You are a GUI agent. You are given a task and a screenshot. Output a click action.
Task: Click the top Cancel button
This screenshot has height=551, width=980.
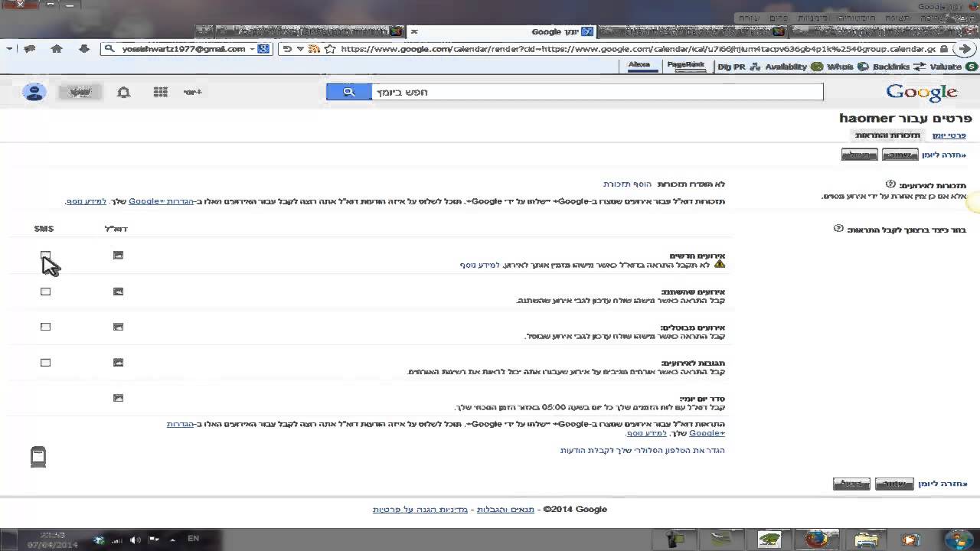pyautogui.click(x=859, y=155)
